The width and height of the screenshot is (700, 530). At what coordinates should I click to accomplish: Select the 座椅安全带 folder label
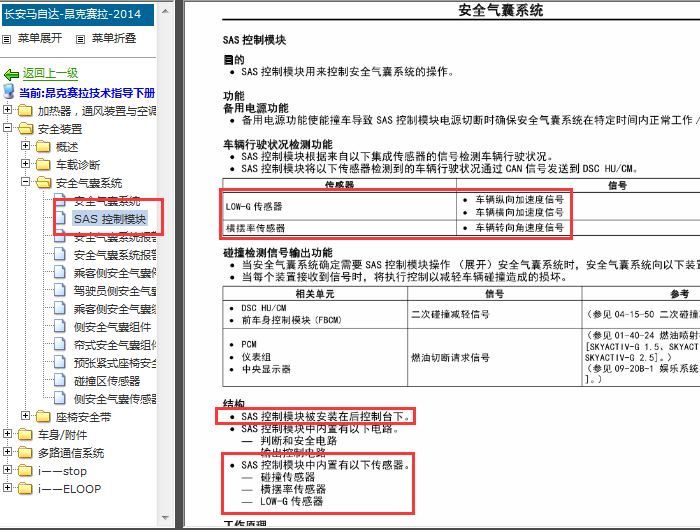pyautogui.click(x=83, y=417)
